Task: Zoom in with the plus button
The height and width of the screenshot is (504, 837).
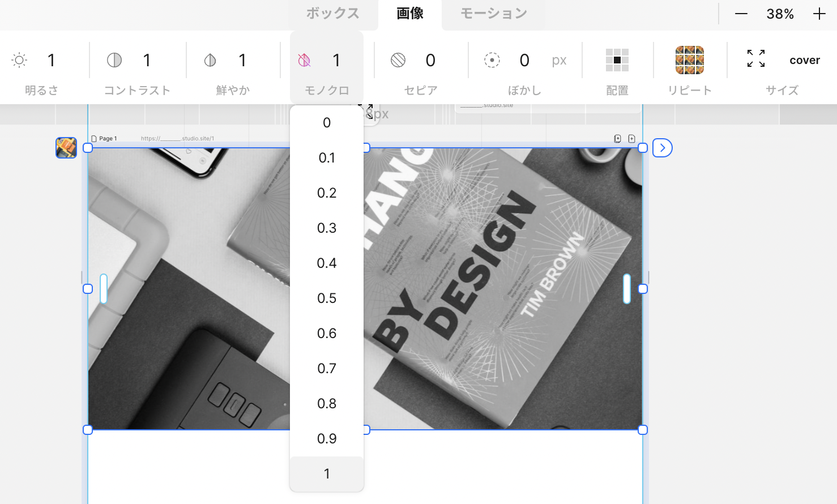Action: 819,14
